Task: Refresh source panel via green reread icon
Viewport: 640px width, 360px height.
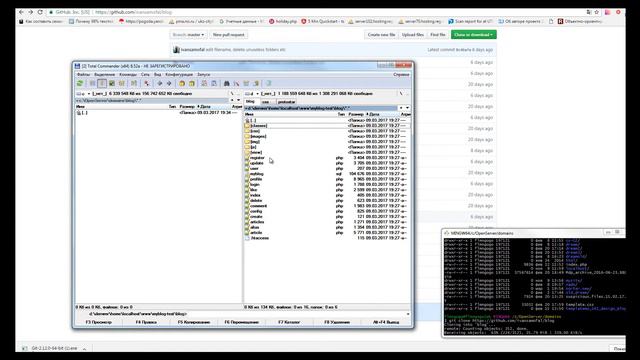Action: coord(80,83)
